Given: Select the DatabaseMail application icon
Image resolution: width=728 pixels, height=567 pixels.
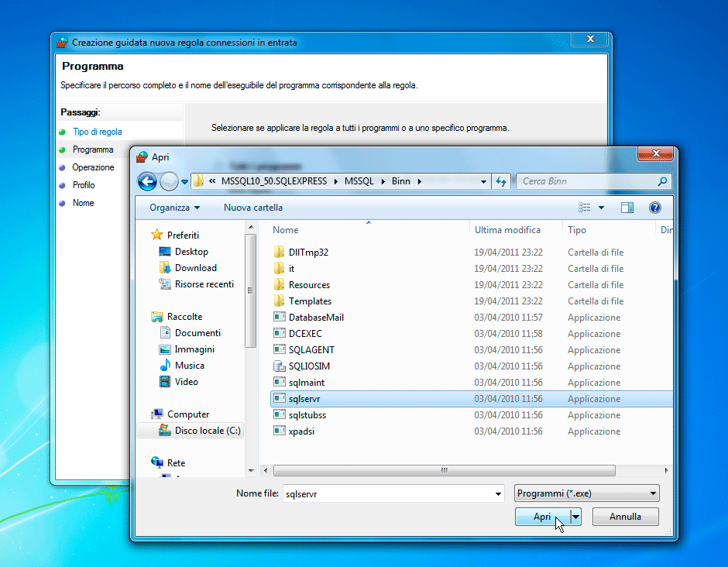Looking at the screenshot, I should tap(279, 317).
